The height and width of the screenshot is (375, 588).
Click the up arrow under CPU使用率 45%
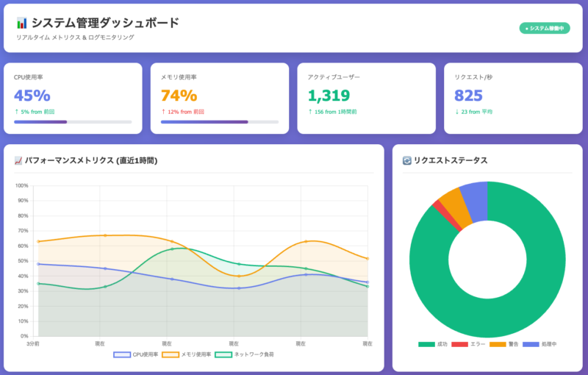(x=16, y=112)
